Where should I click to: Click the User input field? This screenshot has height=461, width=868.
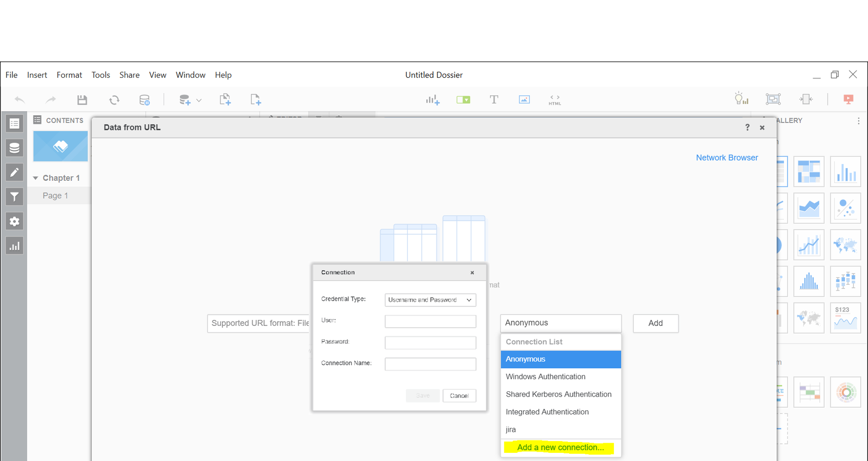coord(430,321)
